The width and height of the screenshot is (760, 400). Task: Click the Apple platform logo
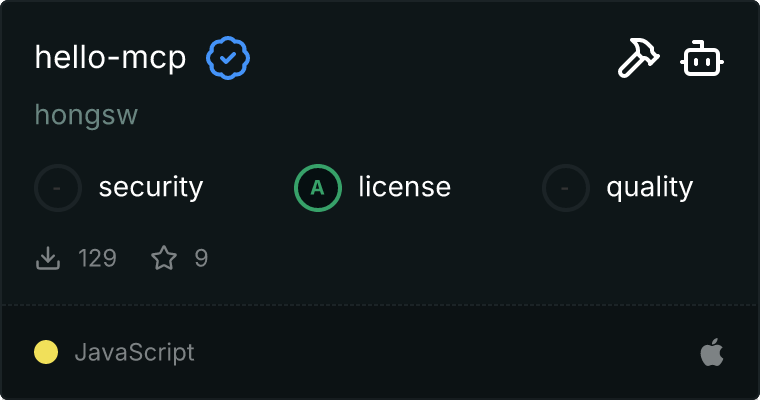(711, 352)
